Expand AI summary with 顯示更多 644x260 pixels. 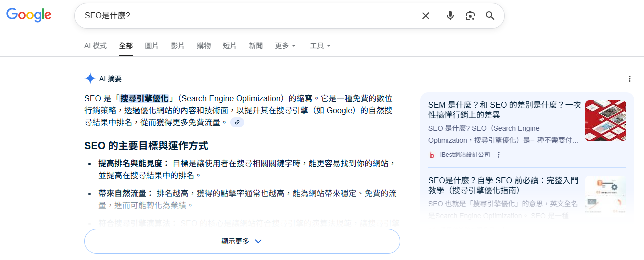[242, 241]
